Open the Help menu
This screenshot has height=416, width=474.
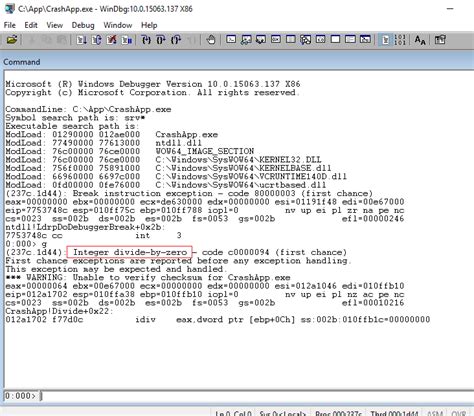pos(149,25)
